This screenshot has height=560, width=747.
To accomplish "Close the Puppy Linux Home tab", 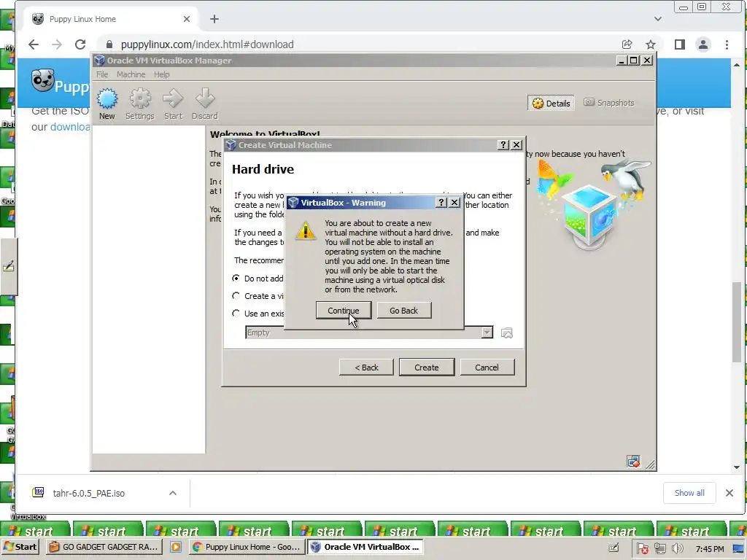I will 186,19.
